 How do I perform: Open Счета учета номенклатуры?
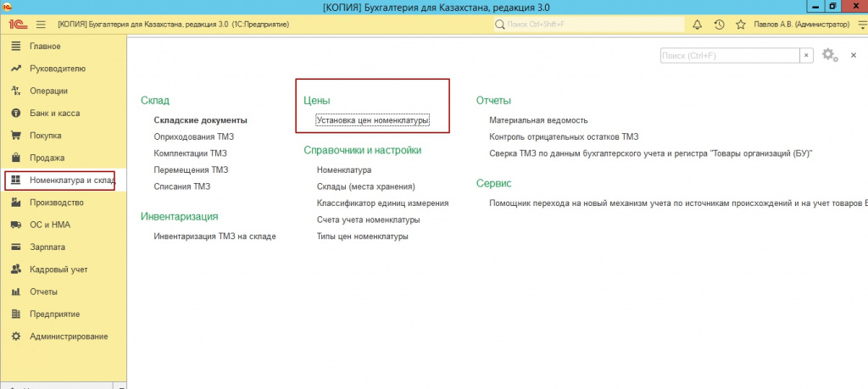point(368,220)
